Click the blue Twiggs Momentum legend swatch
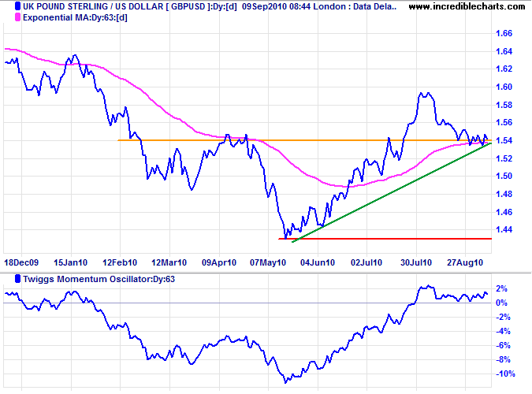This screenshot has width=532, height=394. [17, 279]
